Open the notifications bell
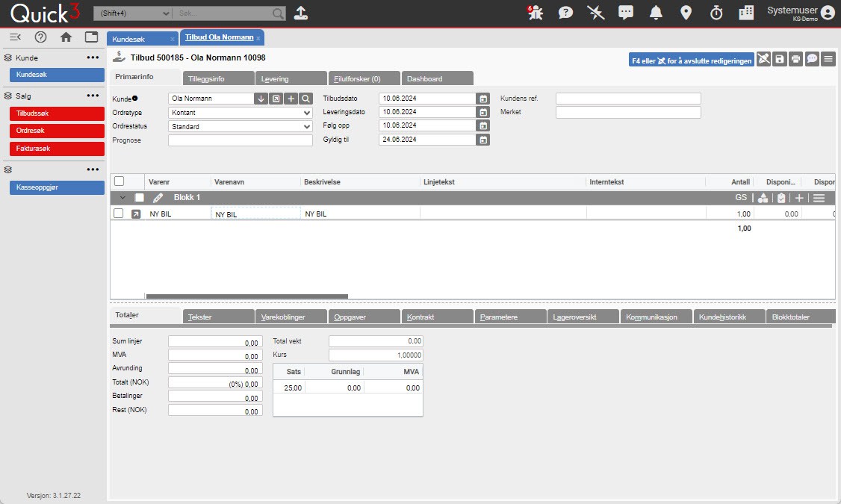The image size is (841, 504). [656, 13]
